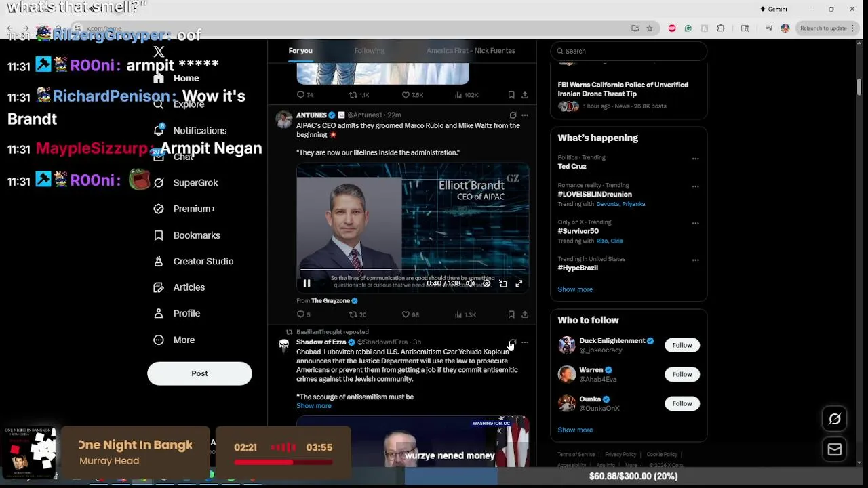Image resolution: width=868 pixels, height=488 pixels.
Task: Bookmark the top post above ANTUNES
Action: pyautogui.click(x=511, y=95)
